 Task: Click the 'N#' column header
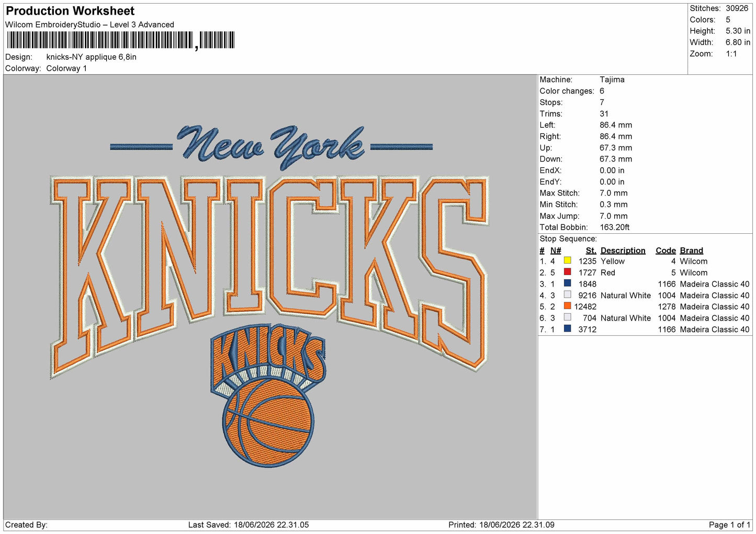click(x=556, y=251)
